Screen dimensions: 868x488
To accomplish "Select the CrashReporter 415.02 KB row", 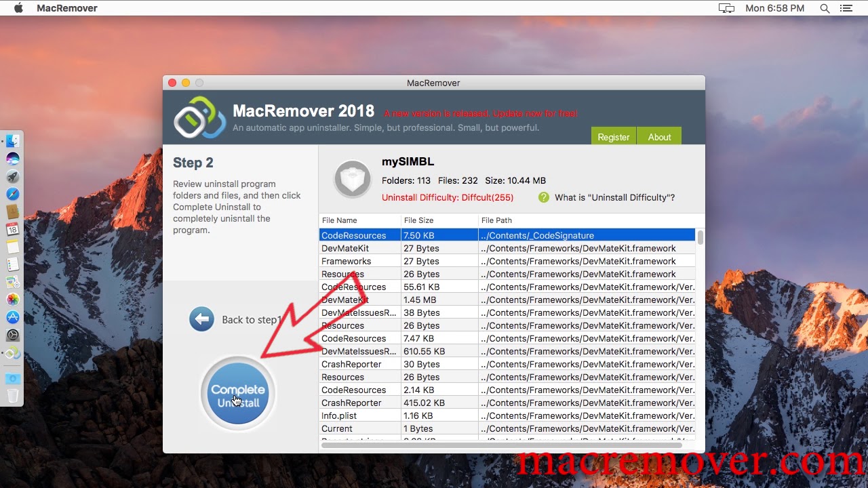I will pos(507,403).
